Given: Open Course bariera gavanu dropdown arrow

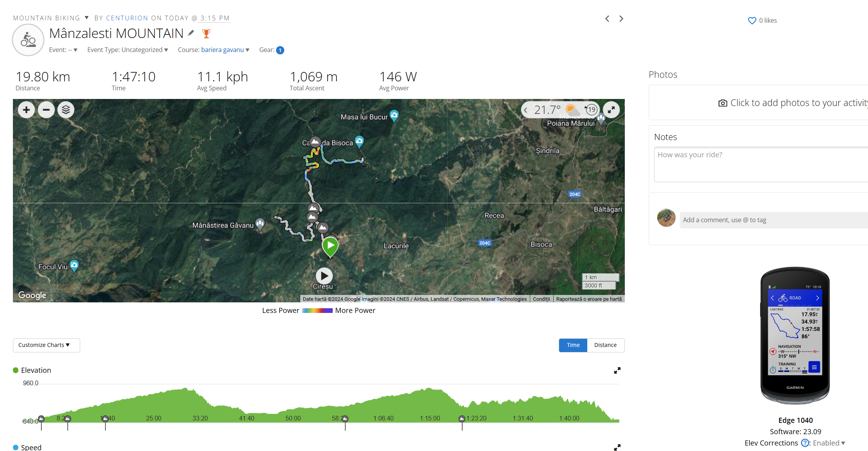Looking at the screenshot, I should click(247, 50).
